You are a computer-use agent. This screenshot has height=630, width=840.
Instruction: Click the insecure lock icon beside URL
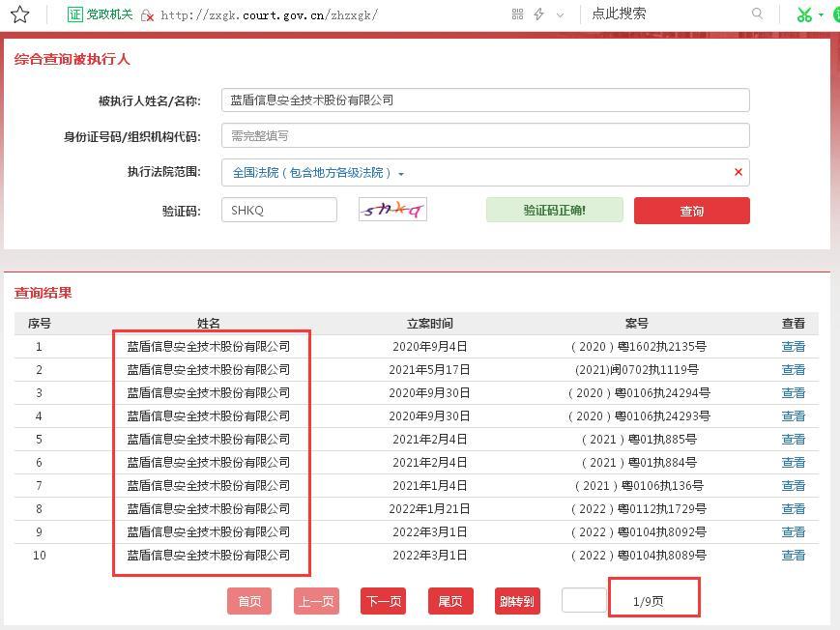(x=147, y=15)
